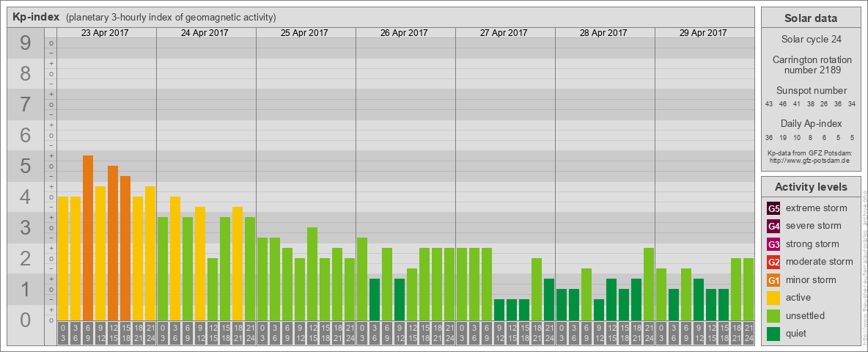Image resolution: width=868 pixels, height=352 pixels.
Task: Click the yellow 18-21 bar on 24 Apr
Action: pyautogui.click(x=238, y=263)
